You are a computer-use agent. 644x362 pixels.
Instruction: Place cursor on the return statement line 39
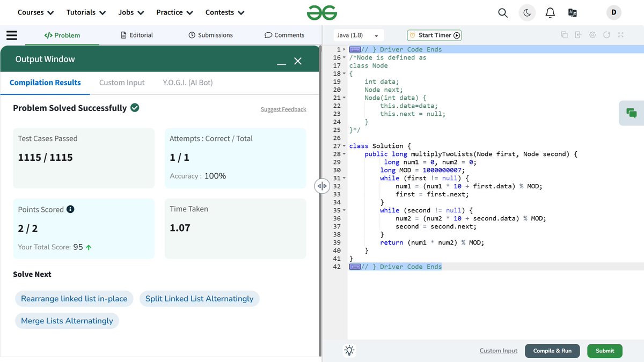pyautogui.click(x=432, y=242)
